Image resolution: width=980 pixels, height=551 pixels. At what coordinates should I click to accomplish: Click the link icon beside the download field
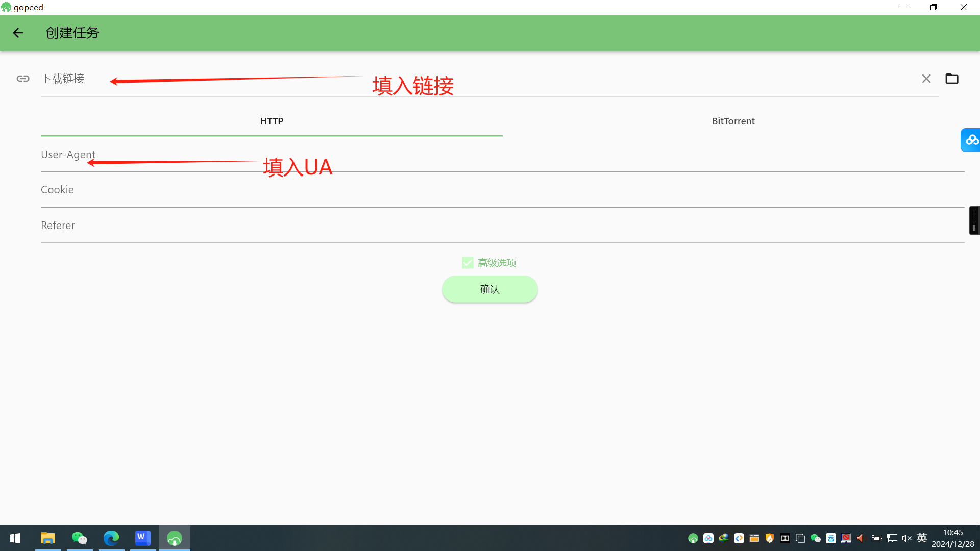click(x=22, y=79)
